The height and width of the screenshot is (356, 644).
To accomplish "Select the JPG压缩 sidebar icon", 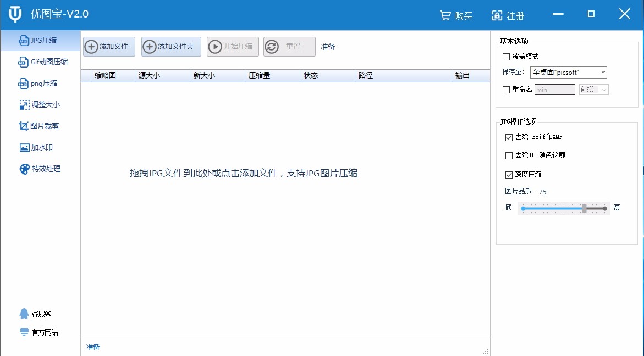I will [24, 41].
